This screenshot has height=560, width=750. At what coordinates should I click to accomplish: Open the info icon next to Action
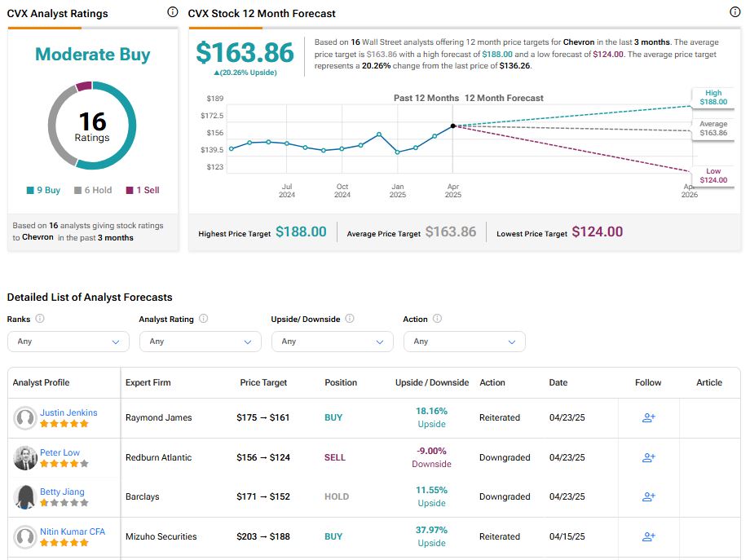coord(437,319)
